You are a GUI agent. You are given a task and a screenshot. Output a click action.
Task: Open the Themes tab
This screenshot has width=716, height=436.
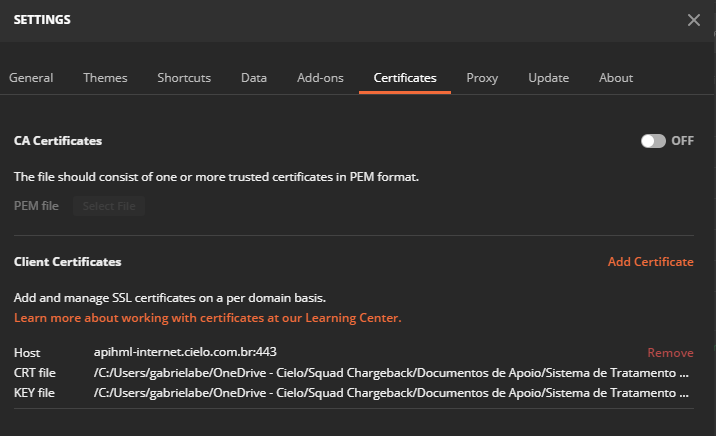tap(105, 78)
